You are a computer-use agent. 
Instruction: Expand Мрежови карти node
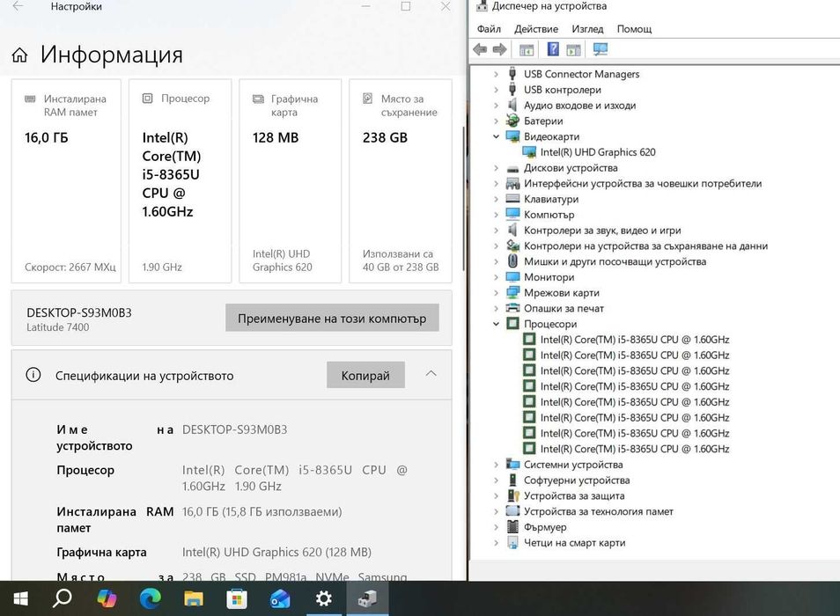pyautogui.click(x=496, y=293)
